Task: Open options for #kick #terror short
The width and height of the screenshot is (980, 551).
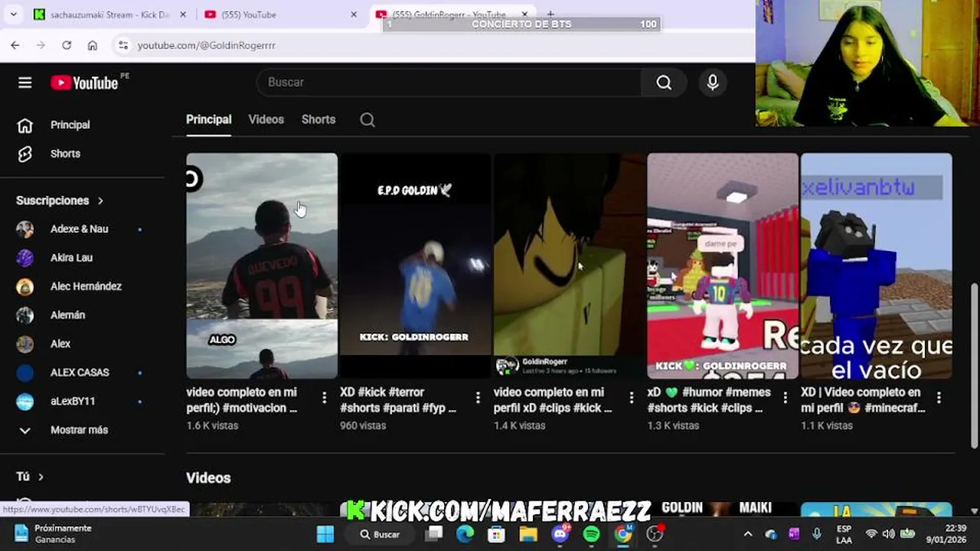Action: coord(478,398)
